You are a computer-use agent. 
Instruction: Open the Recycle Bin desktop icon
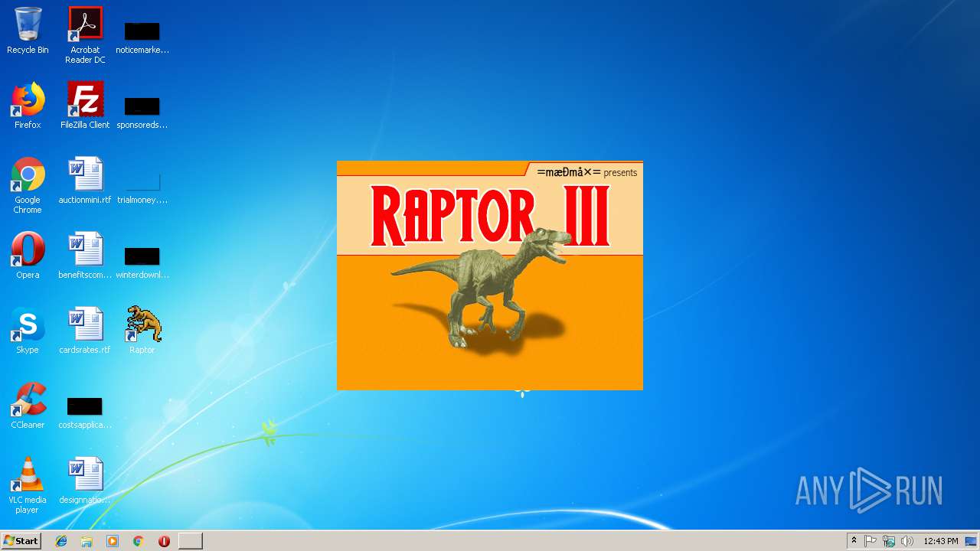pos(28,31)
